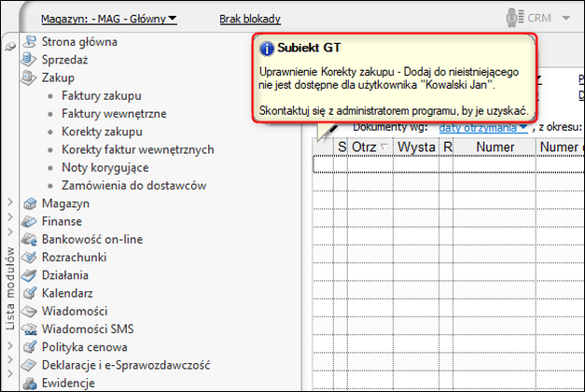585x392 pixels.
Task: Click the Sprzedaż coins icon
Action: 29,60
